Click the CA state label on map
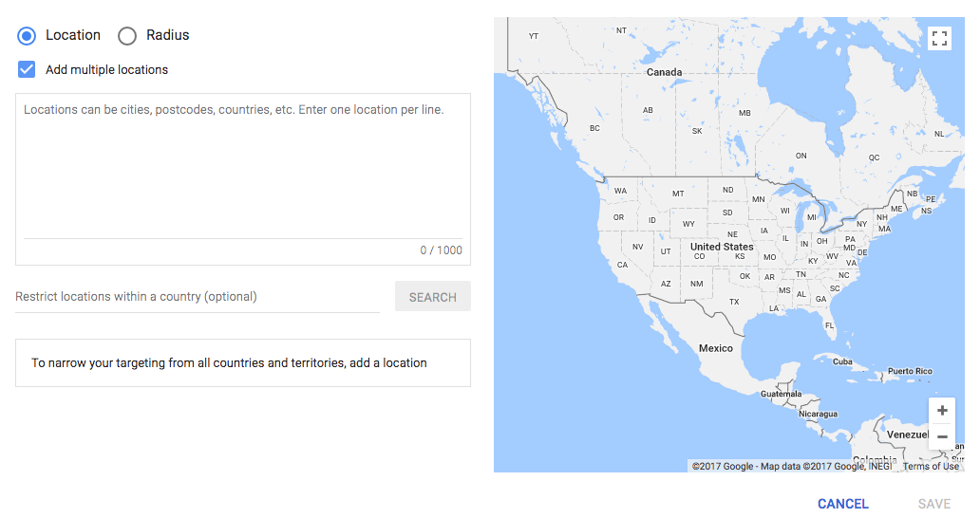This screenshot has width=980, height=518. click(623, 265)
